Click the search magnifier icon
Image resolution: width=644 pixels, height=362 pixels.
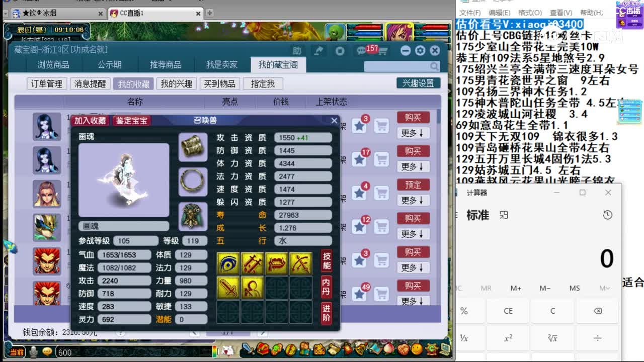coord(434,66)
